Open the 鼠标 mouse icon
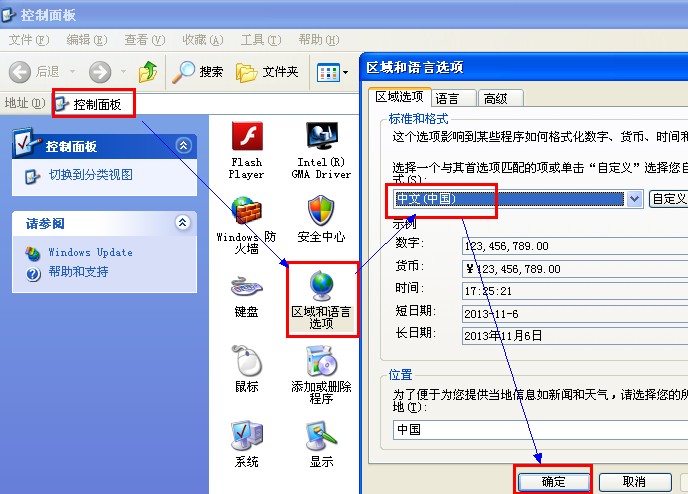 point(246,362)
